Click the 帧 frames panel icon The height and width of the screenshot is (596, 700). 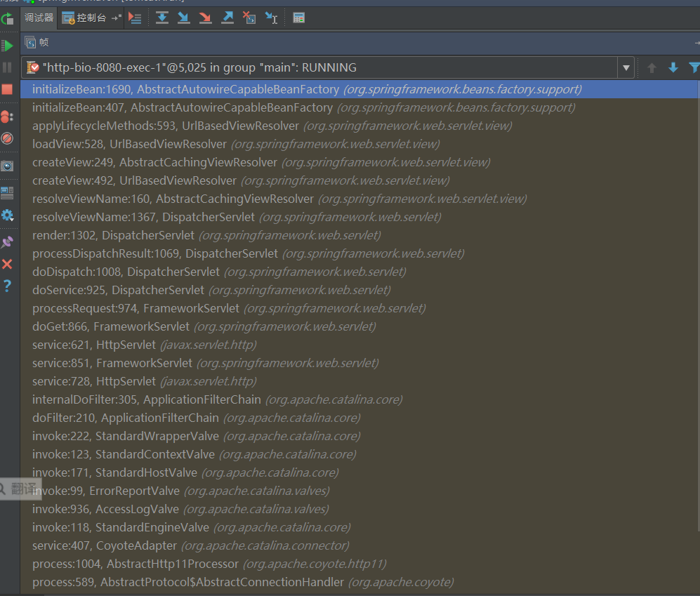coord(30,42)
